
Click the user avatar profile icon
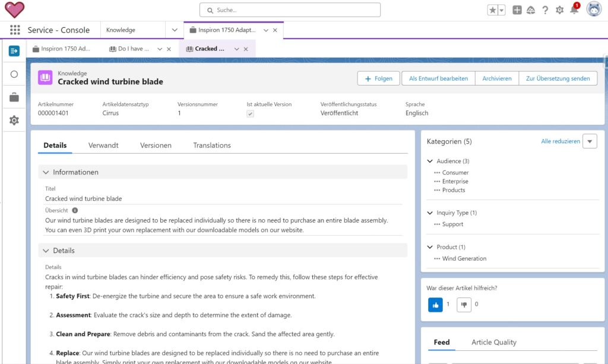(593, 10)
